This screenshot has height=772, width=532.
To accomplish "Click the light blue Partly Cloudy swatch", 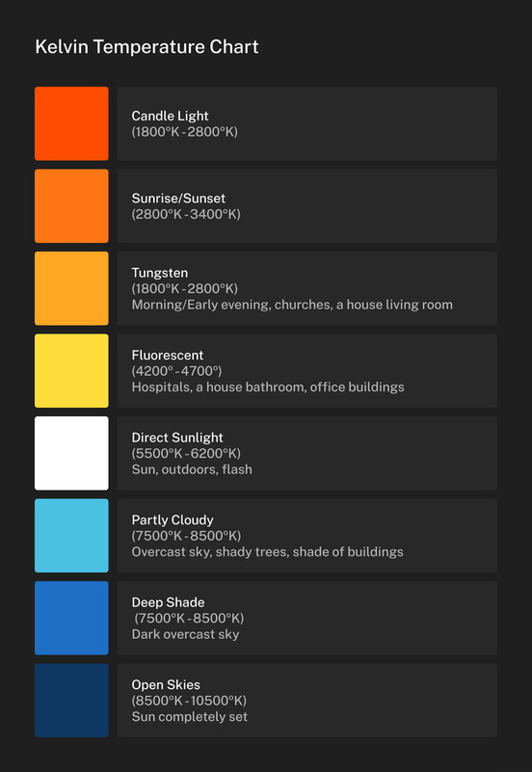I will pos(71,536).
